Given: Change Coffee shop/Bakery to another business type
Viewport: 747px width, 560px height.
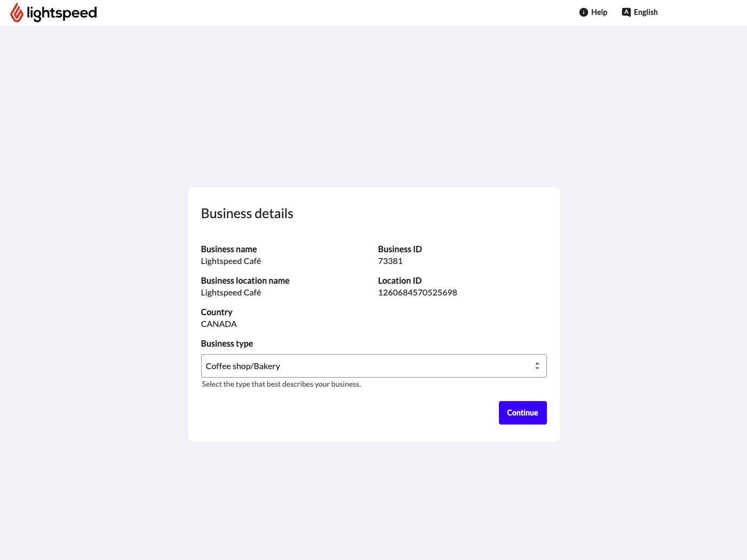Looking at the screenshot, I should click(373, 366).
